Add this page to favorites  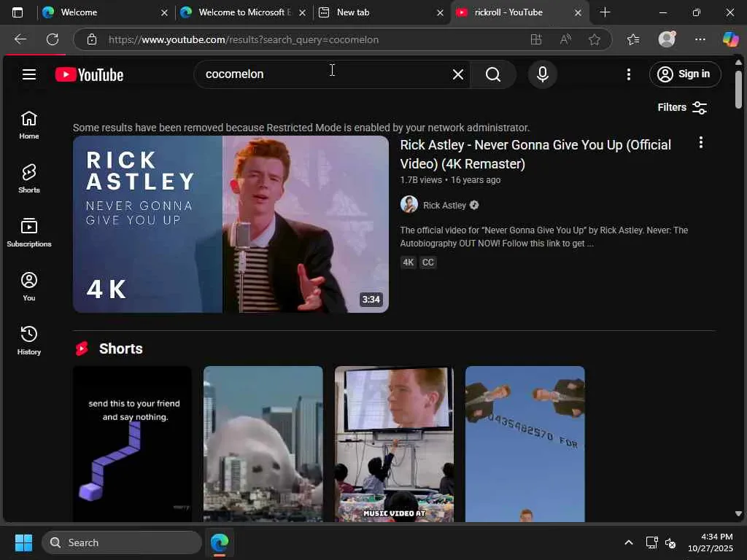(x=594, y=39)
